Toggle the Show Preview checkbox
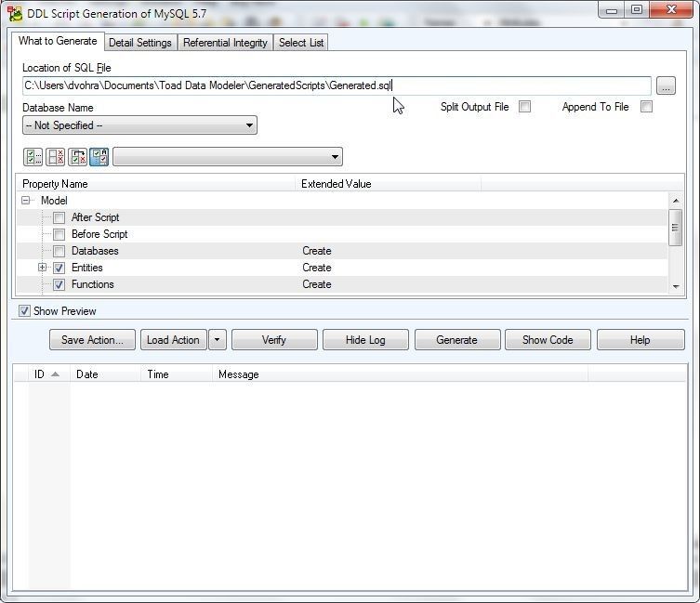This screenshot has height=603, width=700. [x=24, y=311]
